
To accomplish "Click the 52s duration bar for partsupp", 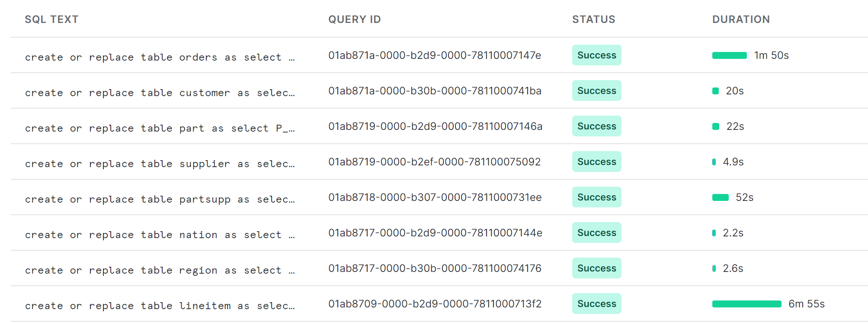I will tap(721, 197).
